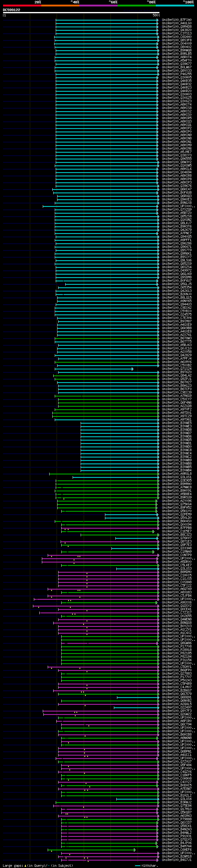Select the UniRef100_Q3E9D5 label
197x868 pixels.
click(176, 480)
